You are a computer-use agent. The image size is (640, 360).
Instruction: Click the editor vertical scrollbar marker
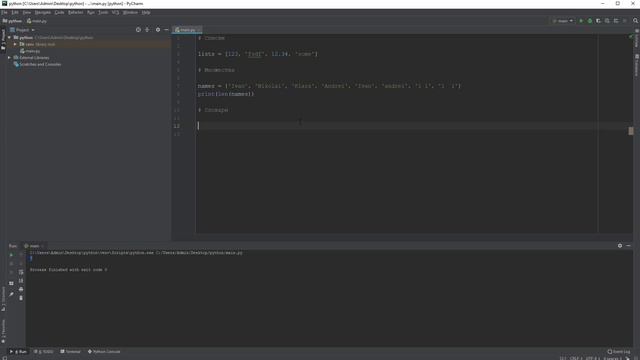point(631,131)
